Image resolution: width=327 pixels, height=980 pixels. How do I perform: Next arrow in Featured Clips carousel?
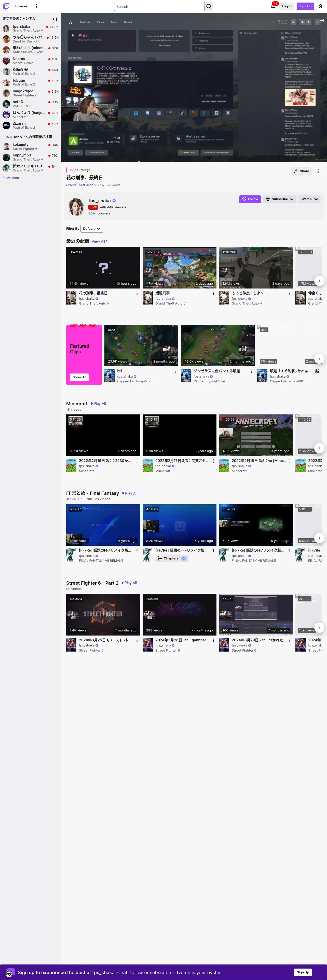tap(319, 358)
